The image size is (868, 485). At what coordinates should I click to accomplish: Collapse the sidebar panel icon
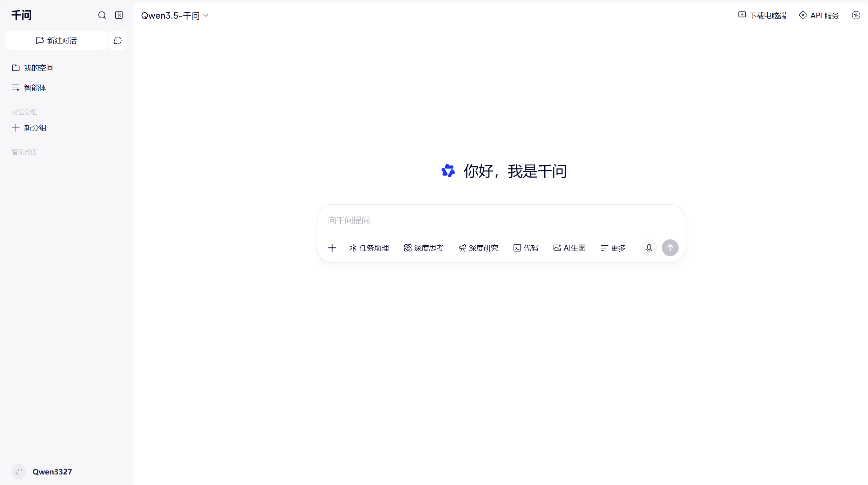pyautogui.click(x=119, y=15)
